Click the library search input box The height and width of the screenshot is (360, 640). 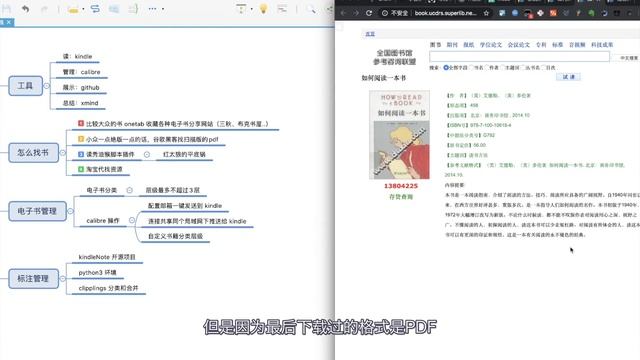pos(519,56)
